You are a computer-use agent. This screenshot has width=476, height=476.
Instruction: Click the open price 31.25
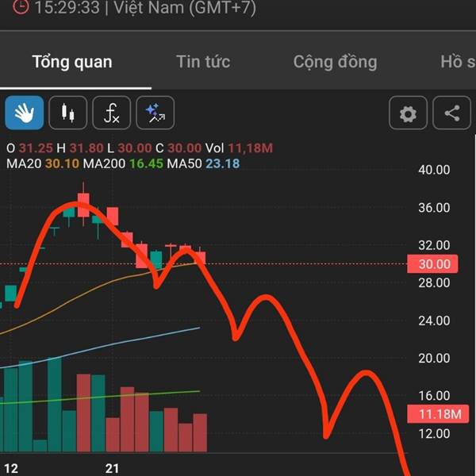click(36, 148)
